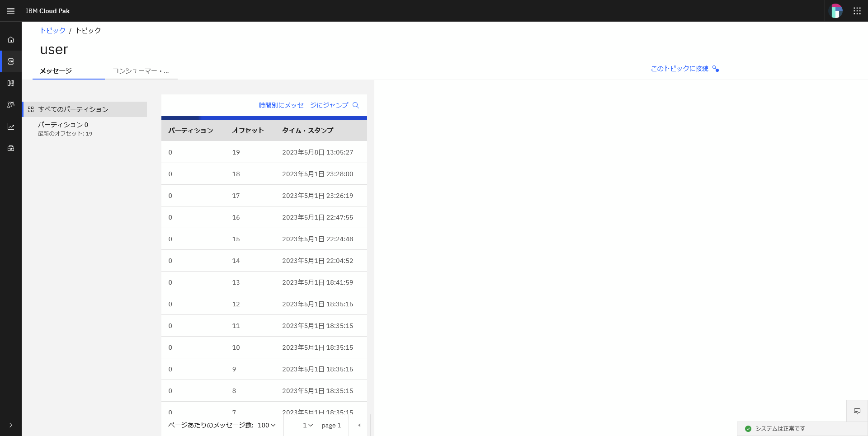Open the page number 1 dropdown
The image size is (868, 436).
coord(308,425)
